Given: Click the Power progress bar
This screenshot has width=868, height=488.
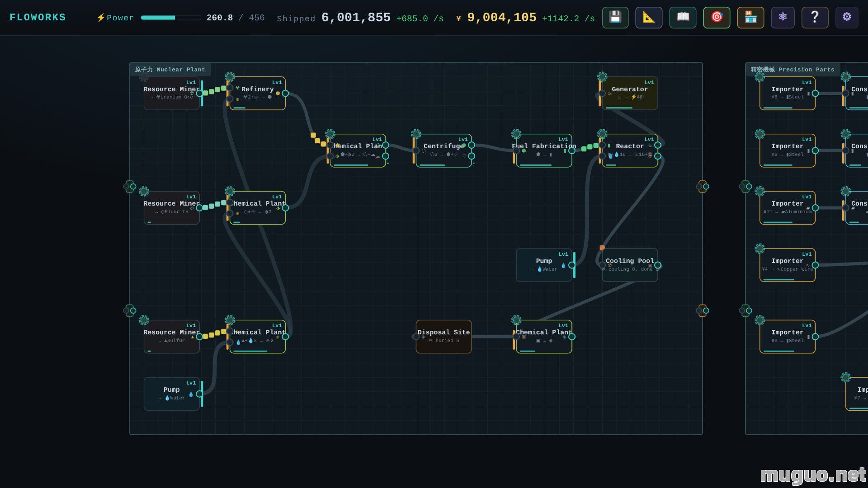Looking at the screenshot, I should (171, 18).
